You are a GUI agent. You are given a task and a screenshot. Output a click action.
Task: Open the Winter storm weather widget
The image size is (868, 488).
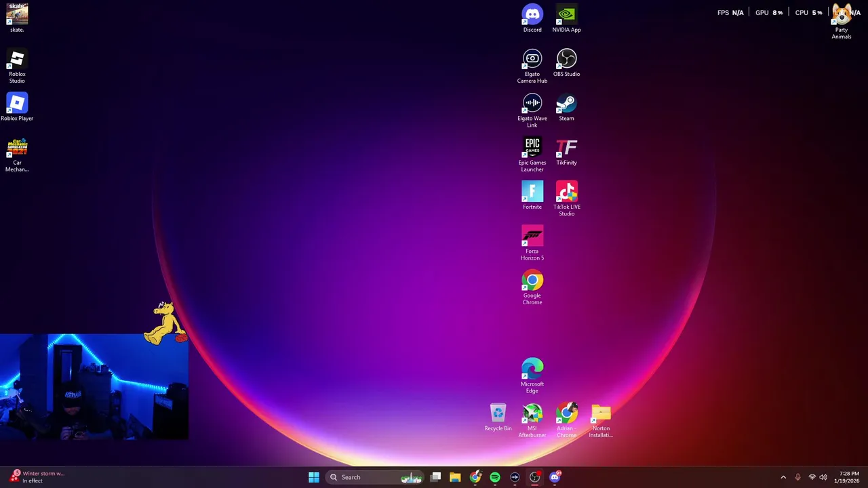point(37,477)
